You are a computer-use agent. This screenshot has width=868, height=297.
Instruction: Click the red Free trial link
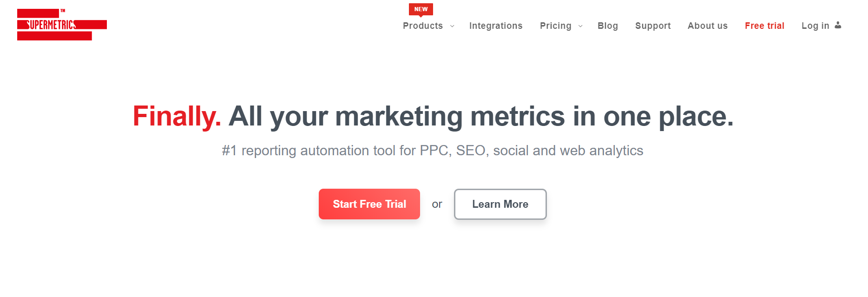coord(764,26)
